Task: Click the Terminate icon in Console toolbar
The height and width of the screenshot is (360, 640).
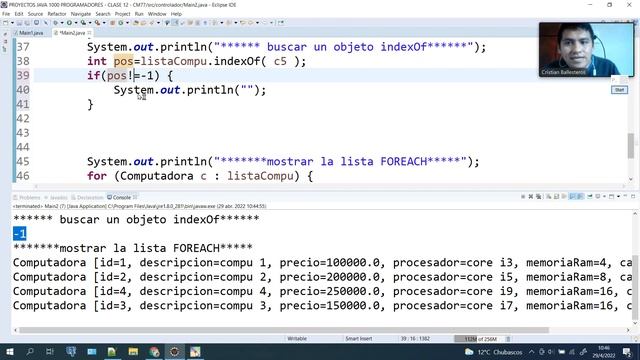Action: point(523,197)
